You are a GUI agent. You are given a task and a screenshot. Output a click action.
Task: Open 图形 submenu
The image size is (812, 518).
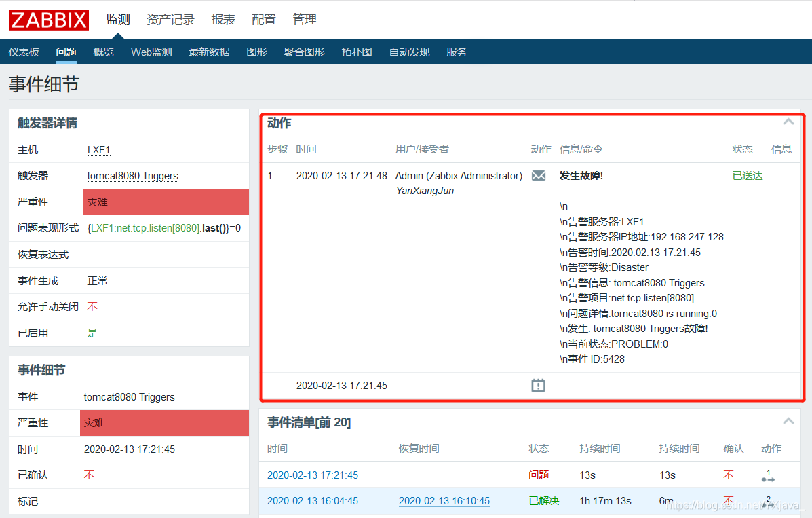257,52
